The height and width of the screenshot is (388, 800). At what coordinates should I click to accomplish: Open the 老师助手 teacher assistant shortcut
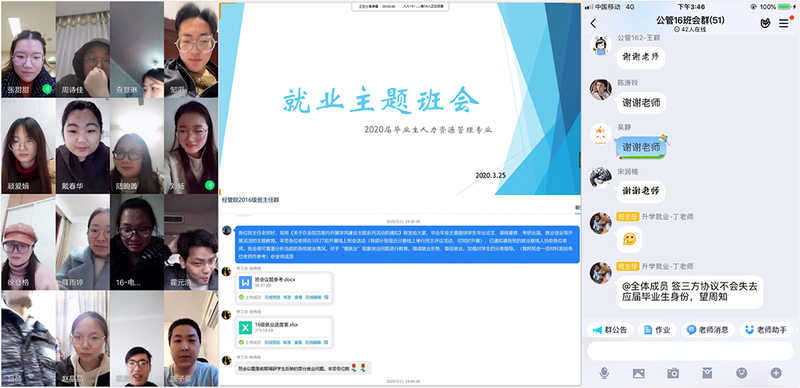coord(766,330)
